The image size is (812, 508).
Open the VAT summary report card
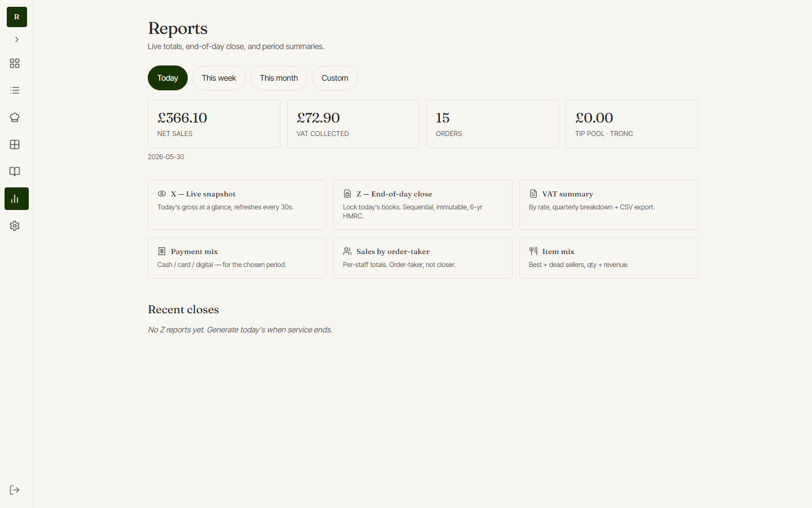pyautogui.click(x=608, y=205)
